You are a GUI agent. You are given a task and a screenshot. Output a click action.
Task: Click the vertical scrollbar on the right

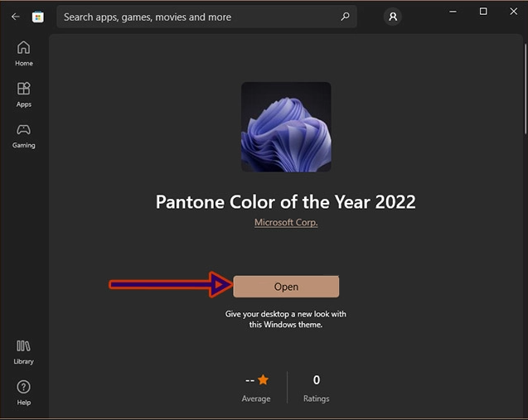pos(526,89)
